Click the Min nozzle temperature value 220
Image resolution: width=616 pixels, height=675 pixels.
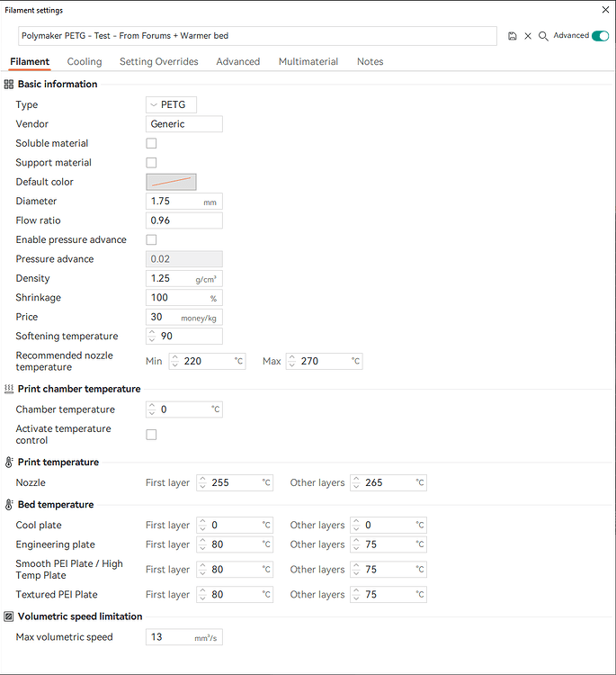pyautogui.click(x=192, y=361)
